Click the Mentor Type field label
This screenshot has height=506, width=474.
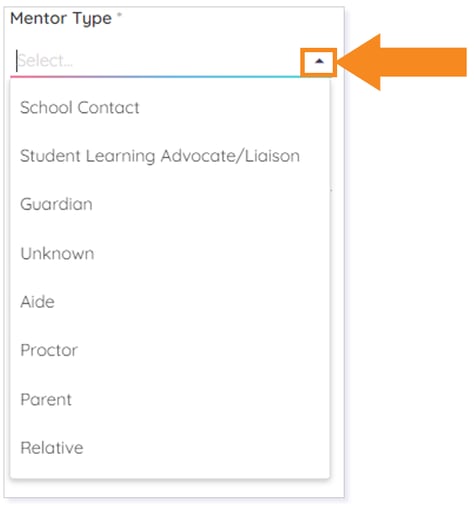point(61,18)
